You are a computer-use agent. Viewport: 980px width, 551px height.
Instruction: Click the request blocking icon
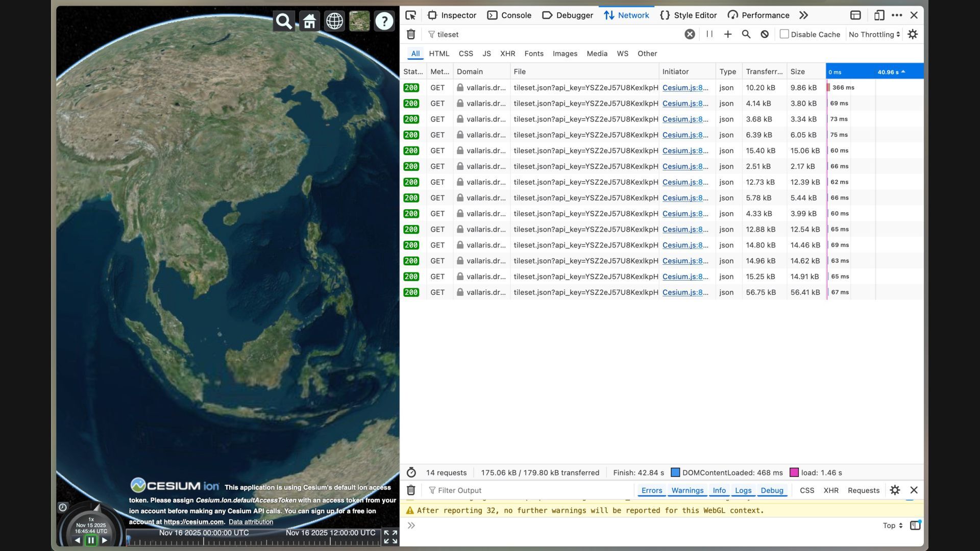coord(765,34)
